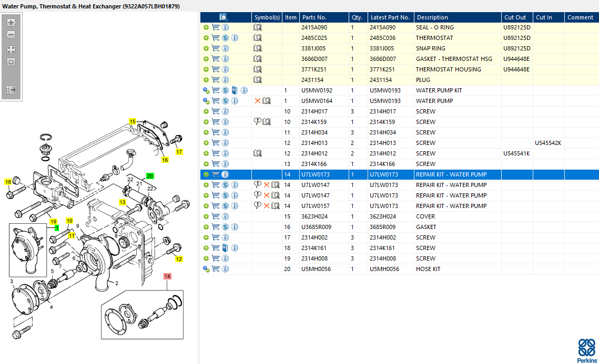
Task: Click yellow callout 15 on the diagram
Action: tap(133, 121)
